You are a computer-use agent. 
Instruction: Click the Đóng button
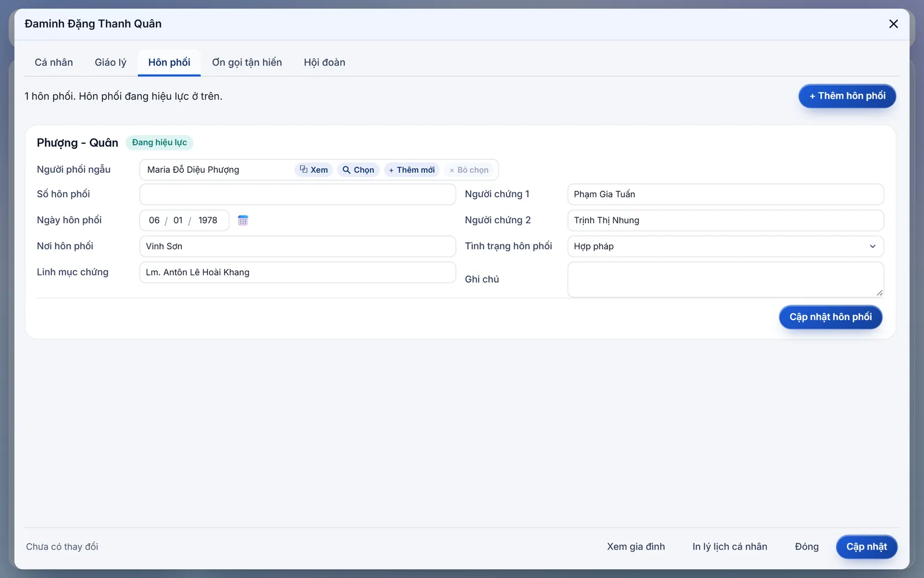[x=807, y=547]
